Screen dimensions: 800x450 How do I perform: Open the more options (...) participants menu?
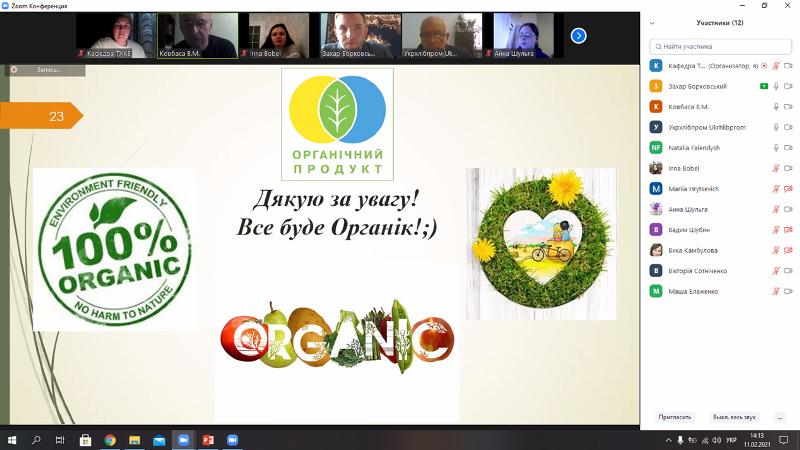click(x=780, y=417)
